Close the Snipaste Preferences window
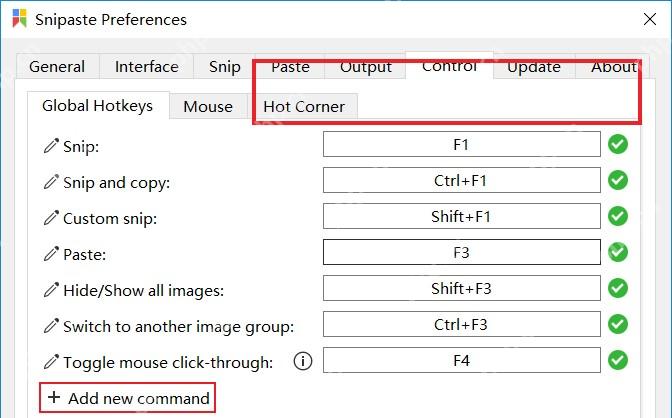This screenshot has height=418, width=672. click(x=650, y=19)
